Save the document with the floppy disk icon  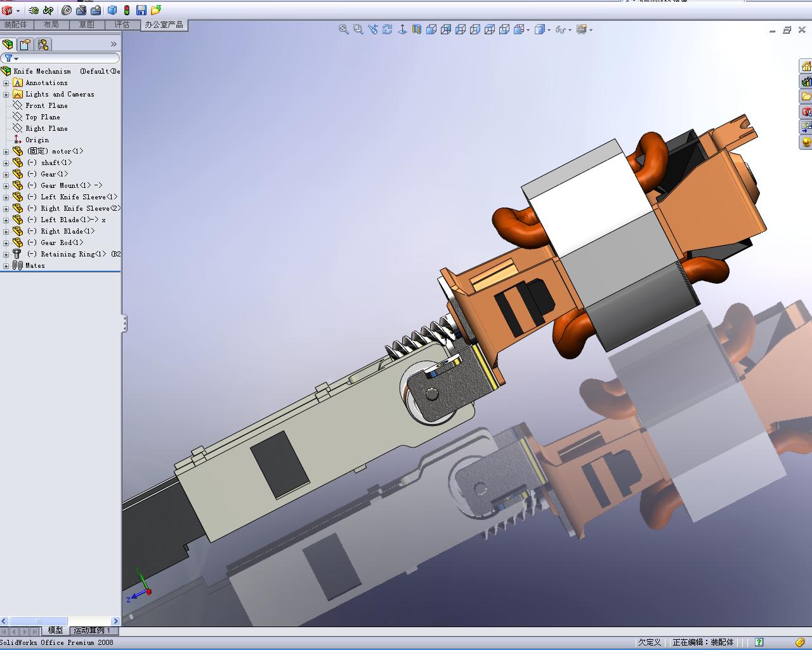141,10
